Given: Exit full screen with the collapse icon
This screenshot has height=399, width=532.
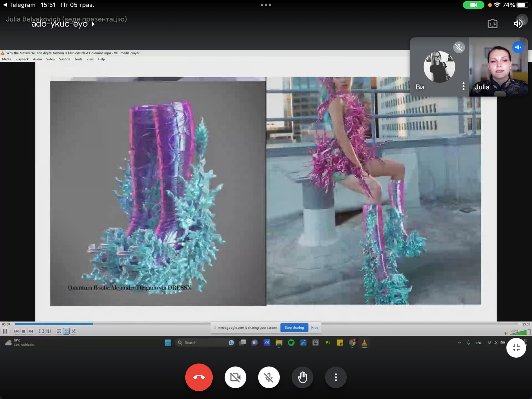Looking at the screenshot, I should (516, 348).
